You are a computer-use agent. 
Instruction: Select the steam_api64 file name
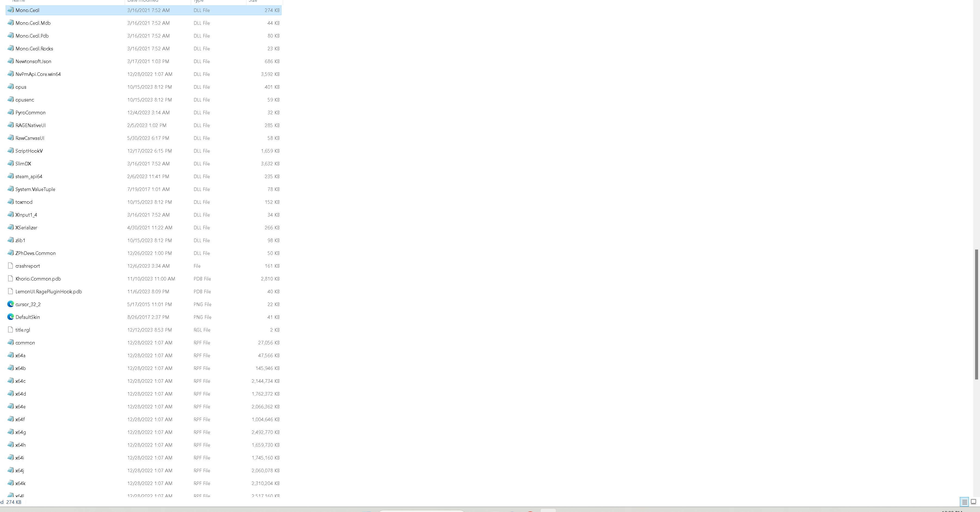tap(29, 176)
